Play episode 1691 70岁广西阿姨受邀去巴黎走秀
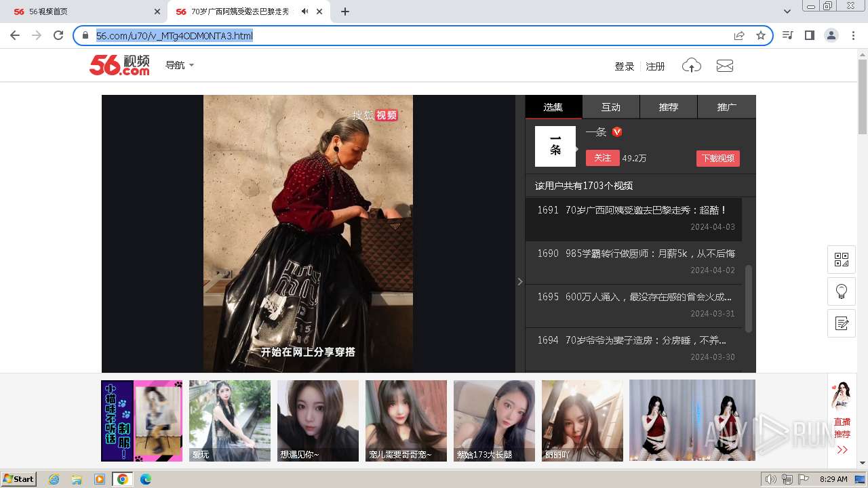Viewport: 868px width, 488px height. [x=633, y=219]
